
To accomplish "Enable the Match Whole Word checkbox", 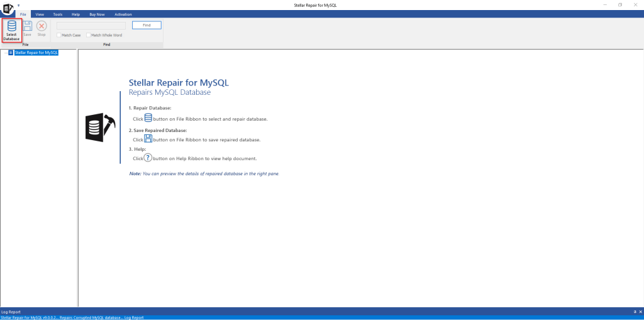I will pyautogui.click(x=88, y=35).
